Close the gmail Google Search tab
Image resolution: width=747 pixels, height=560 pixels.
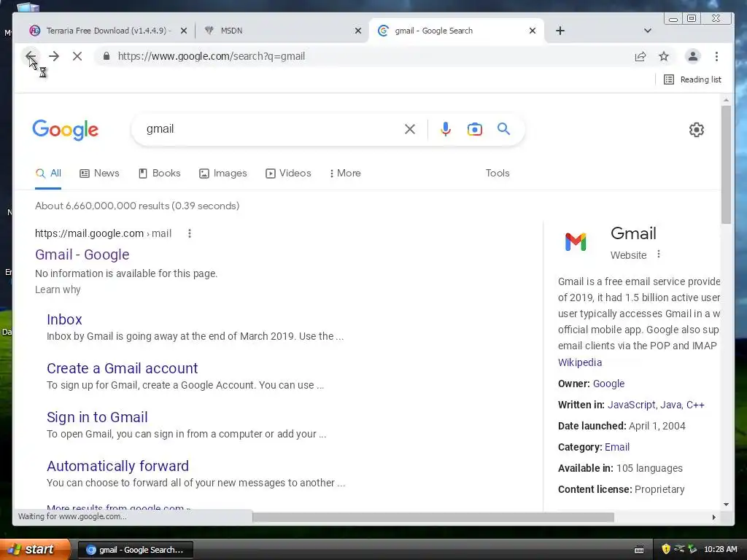point(533,31)
